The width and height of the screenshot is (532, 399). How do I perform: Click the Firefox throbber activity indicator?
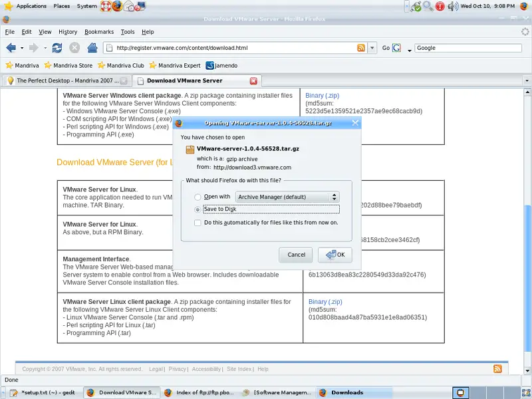tap(525, 32)
